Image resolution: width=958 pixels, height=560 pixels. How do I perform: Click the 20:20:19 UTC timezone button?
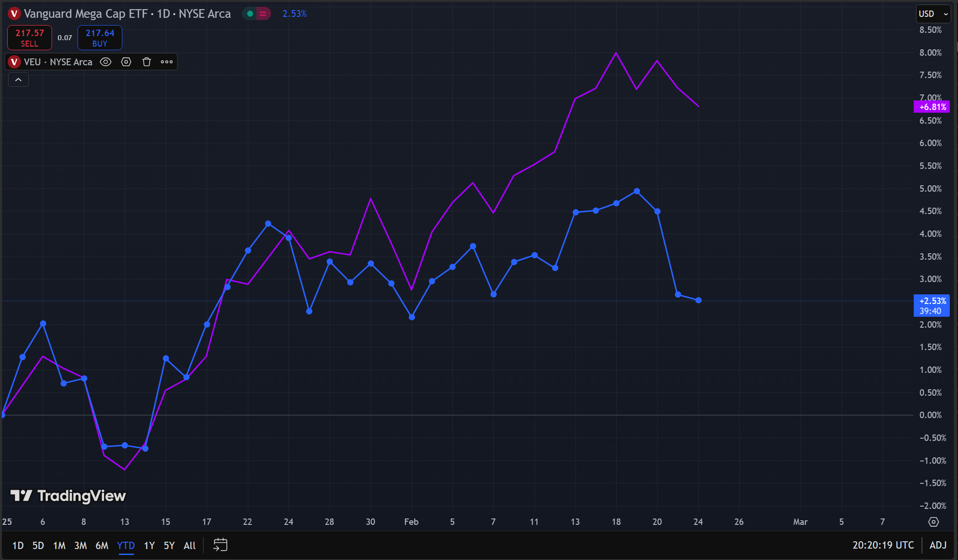(x=883, y=545)
